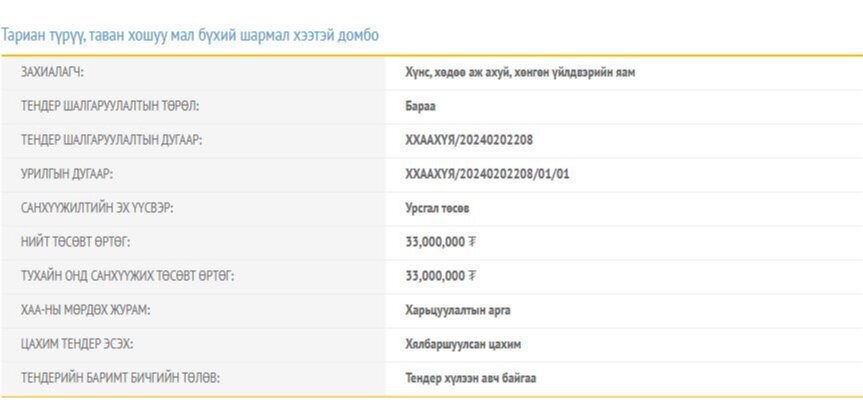This screenshot has width=863, height=411.
Task: Click 'ХАА-НЫ МӨРДӨХ ЖУРАМ:' label
Action: point(86,310)
